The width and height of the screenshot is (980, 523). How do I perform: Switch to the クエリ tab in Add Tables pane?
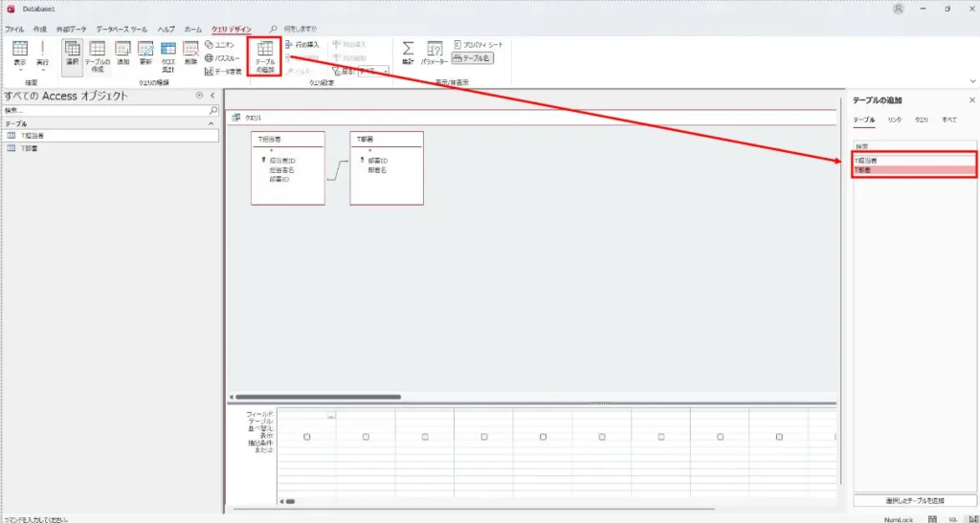[921, 120]
